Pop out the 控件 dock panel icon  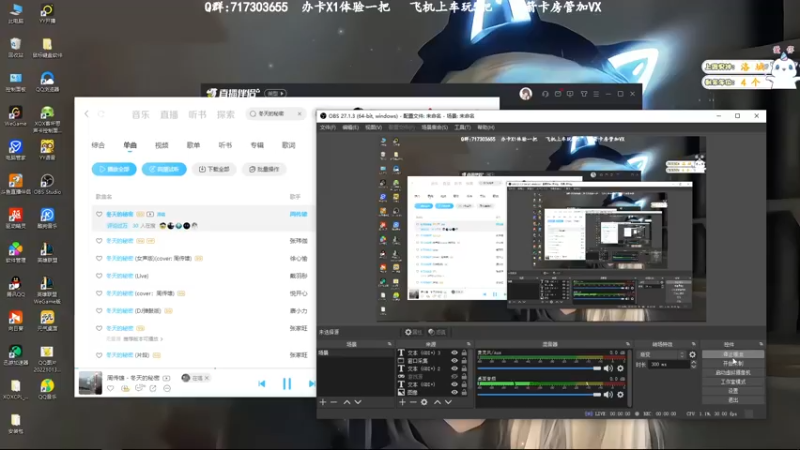click(761, 344)
